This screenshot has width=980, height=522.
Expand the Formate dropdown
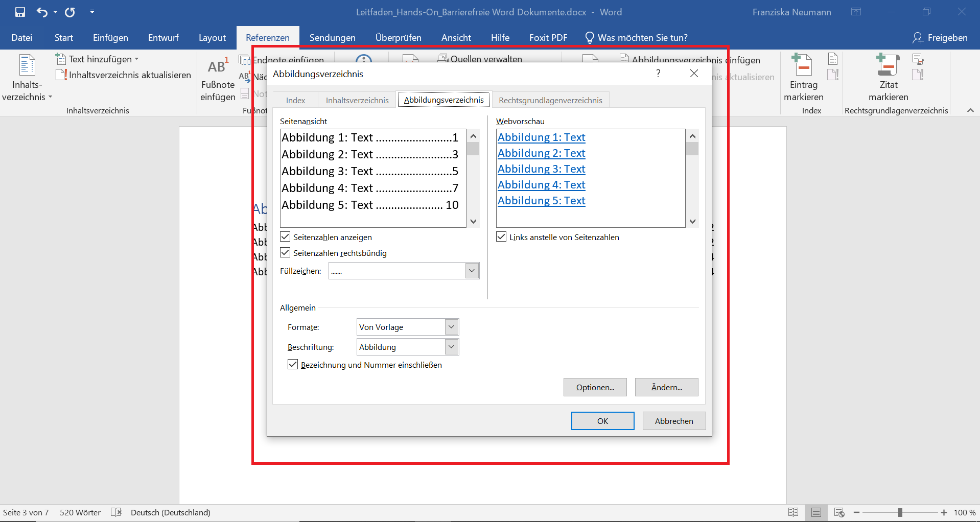pyautogui.click(x=451, y=327)
